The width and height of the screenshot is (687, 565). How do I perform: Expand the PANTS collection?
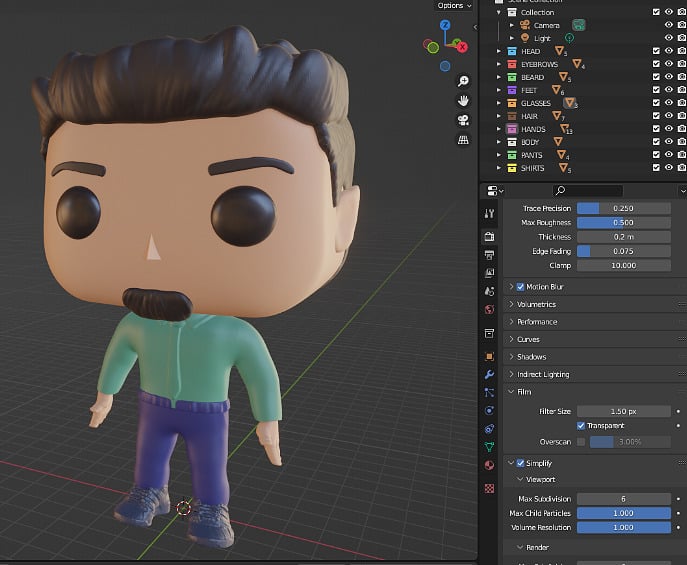click(499, 155)
